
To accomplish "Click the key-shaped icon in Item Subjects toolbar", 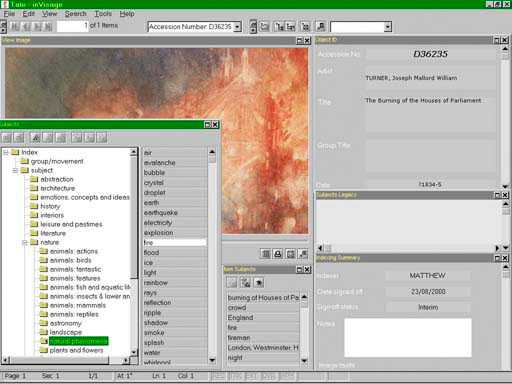I will [246, 283].
